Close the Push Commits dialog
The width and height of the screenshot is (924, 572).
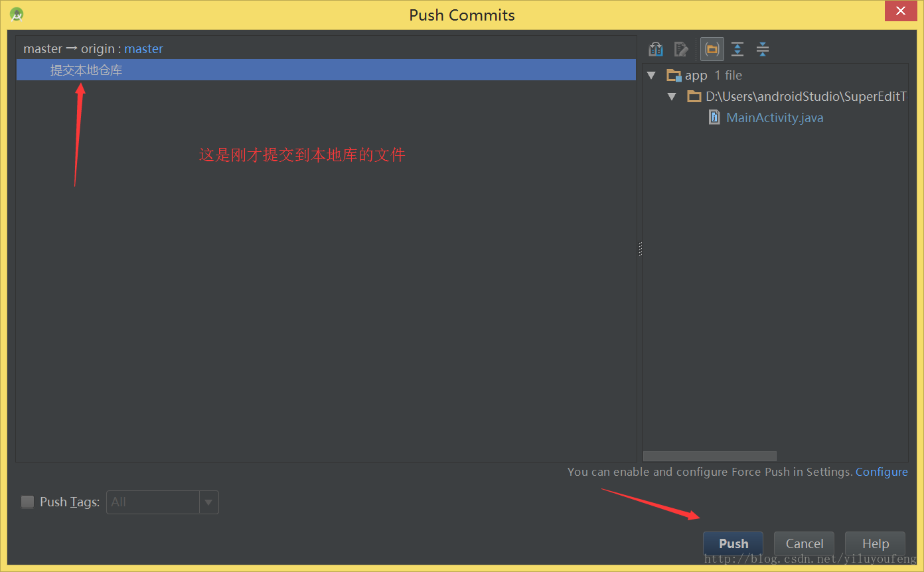900,11
